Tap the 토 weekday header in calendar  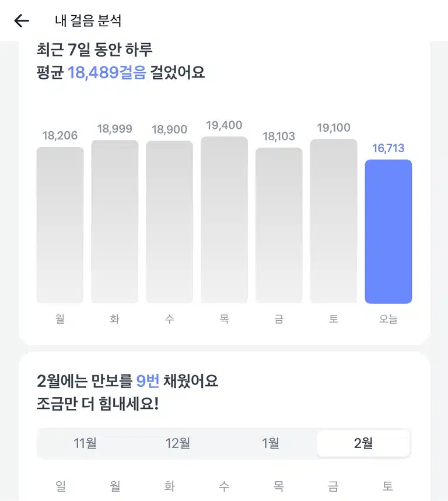pos(387,486)
